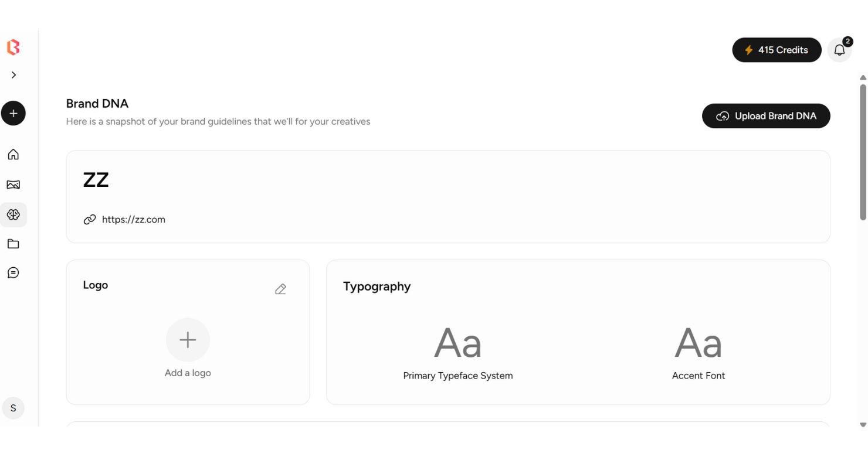Open the user avatar labeled S
This screenshot has height=457, width=868.
[13, 408]
